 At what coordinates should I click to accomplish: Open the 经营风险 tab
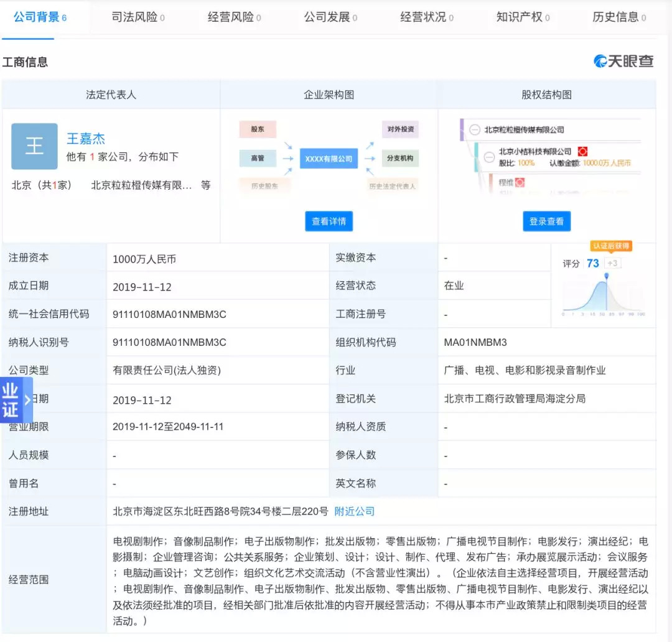pyautogui.click(x=234, y=17)
